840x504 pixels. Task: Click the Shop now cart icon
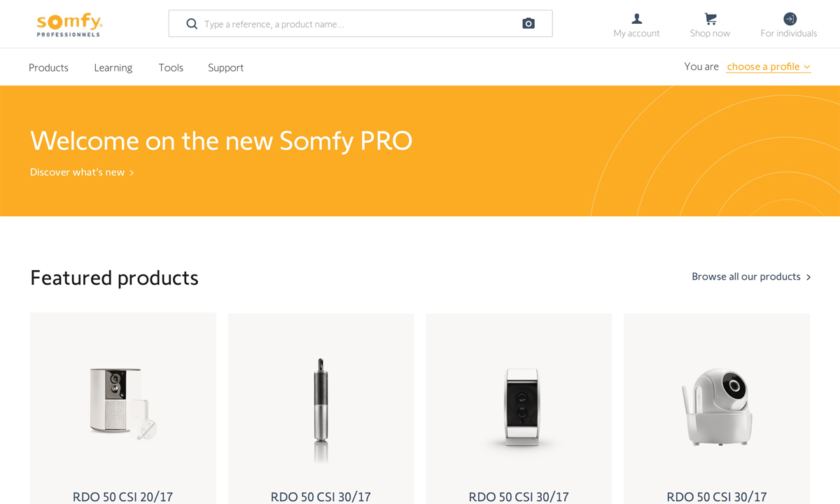710,19
